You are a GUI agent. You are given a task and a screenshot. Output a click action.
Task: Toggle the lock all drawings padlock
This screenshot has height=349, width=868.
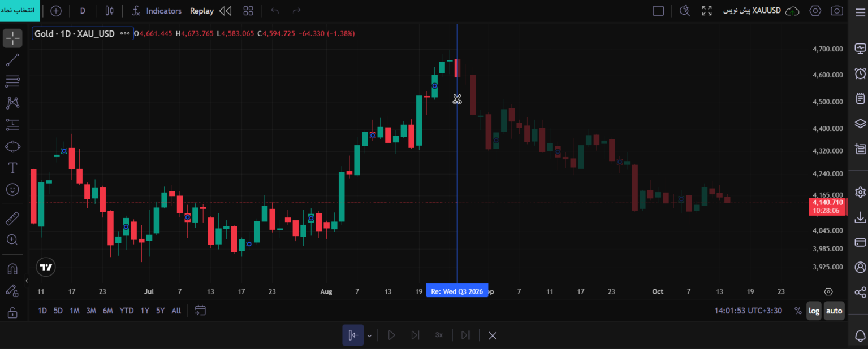click(12, 312)
